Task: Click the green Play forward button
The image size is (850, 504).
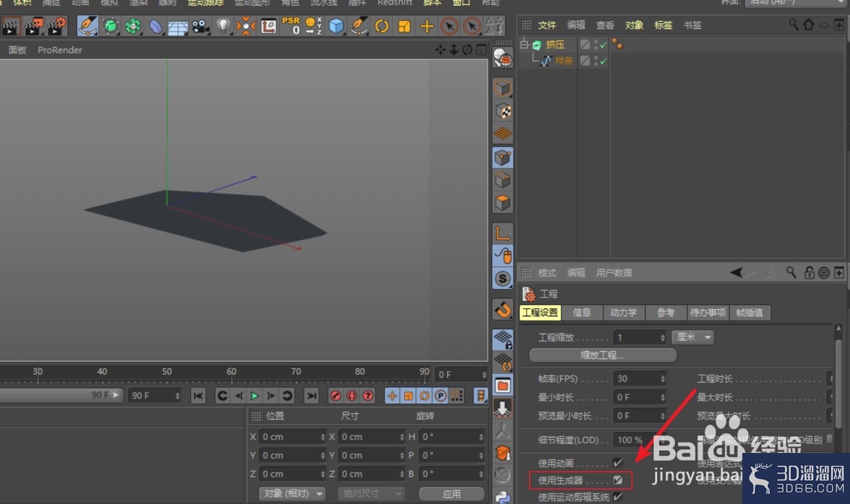Action: [255, 396]
